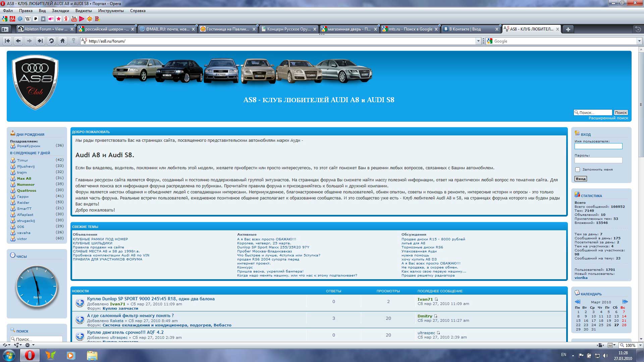Go to previous month in calendar
The image size is (644, 362).
(x=578, y=302)
